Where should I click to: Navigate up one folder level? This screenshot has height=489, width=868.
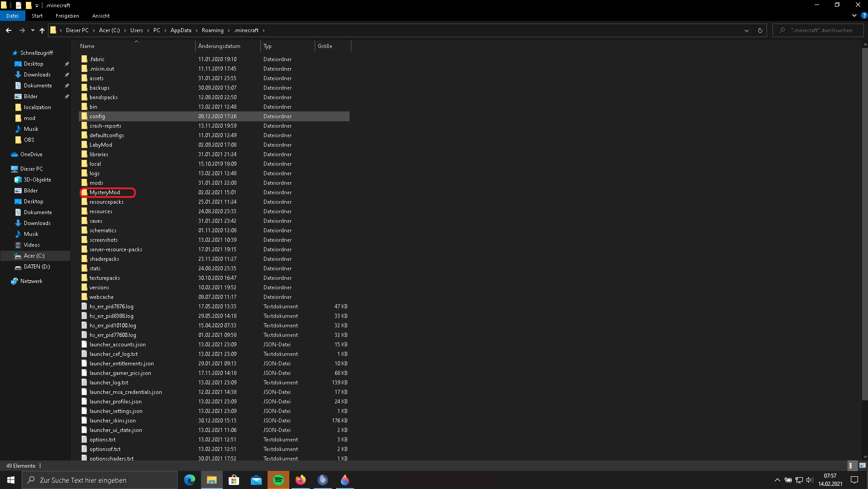tap(42, 30)
